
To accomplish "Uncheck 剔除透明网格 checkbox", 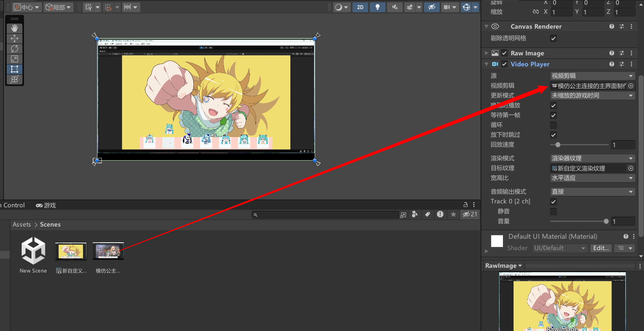I will (x=553, y=38).
